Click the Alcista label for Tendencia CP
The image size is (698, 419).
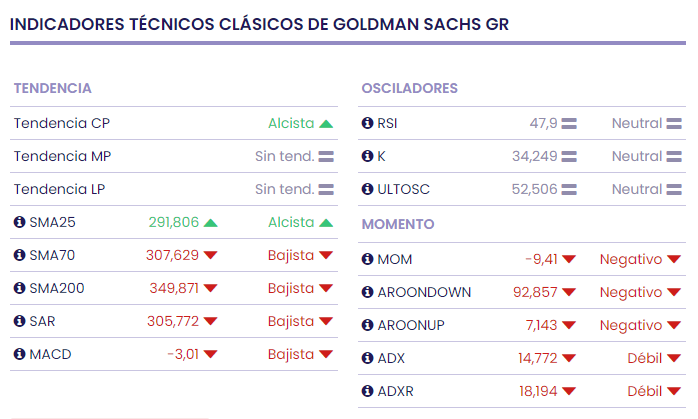[x=291, y=123]
